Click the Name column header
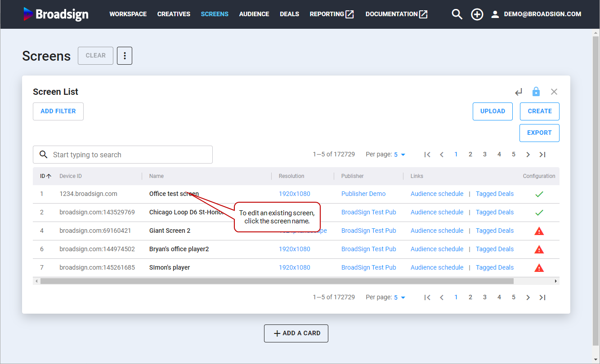600x364 pixels. 157,176
